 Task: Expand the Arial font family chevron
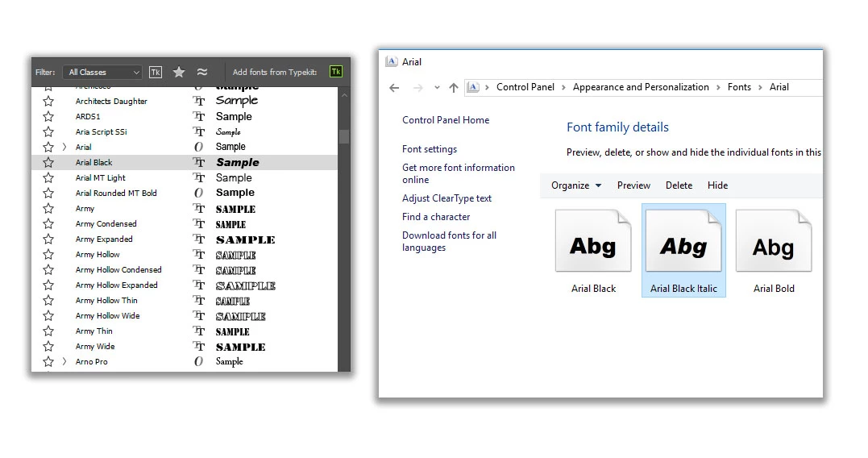coord(64,147)
